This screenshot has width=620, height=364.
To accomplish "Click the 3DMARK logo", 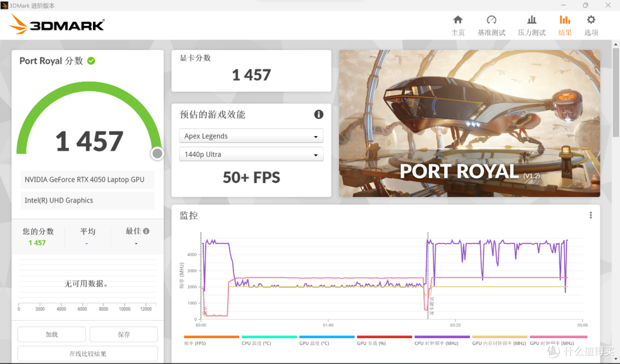I will tap(57, 25).
